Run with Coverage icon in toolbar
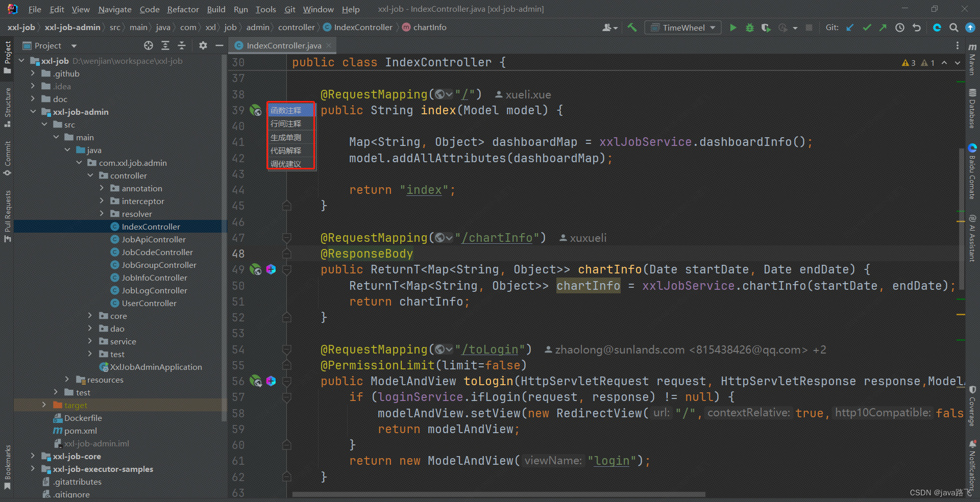Image resolution: width=980 pixels, height=502 pixels. coord(766,28)
